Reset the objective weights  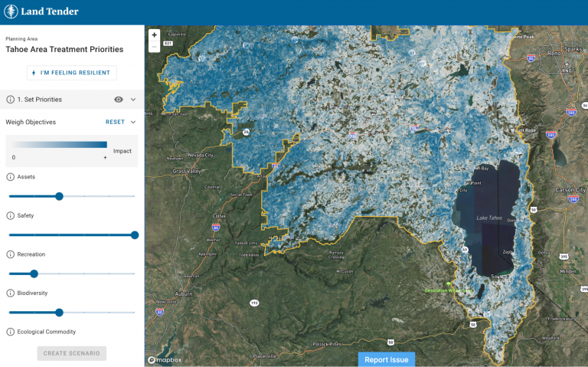115,122
